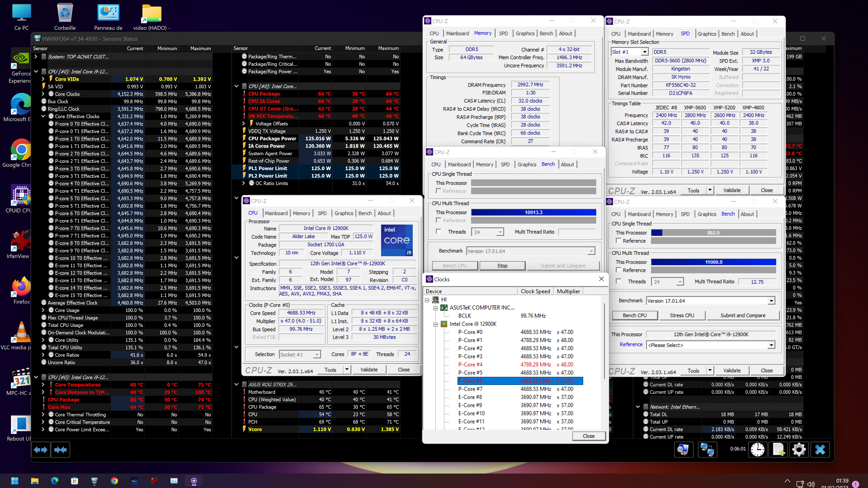Screen dimensions: 868x488
Task: Open SPD tab in CPU-Z window with Stop button
Action: point(505,164)
